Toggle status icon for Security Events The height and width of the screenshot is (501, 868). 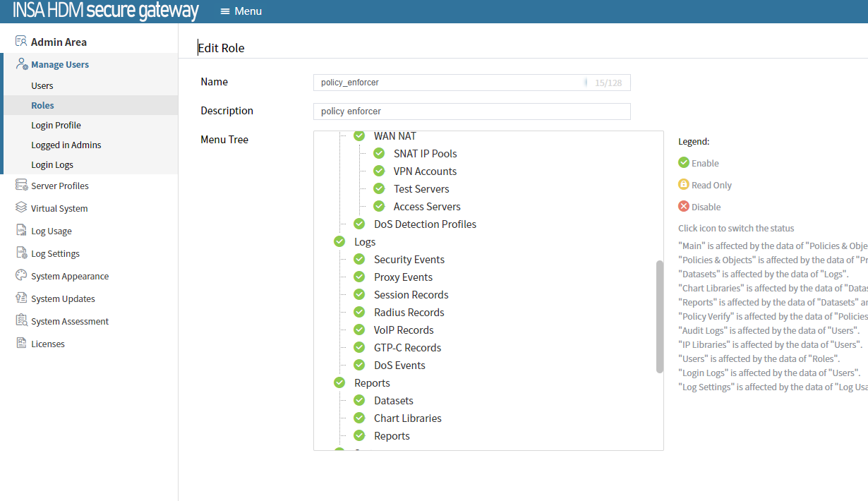[359, 260]
